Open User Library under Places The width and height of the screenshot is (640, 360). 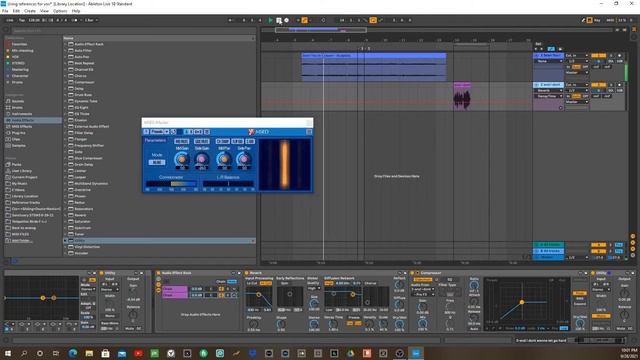click(22, 171)
